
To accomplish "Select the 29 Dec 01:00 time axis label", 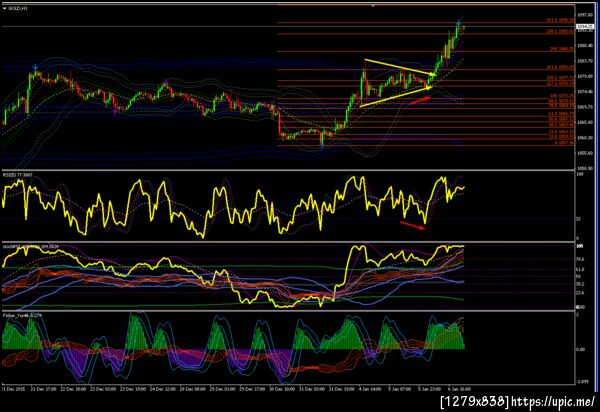I will [222, 389].
